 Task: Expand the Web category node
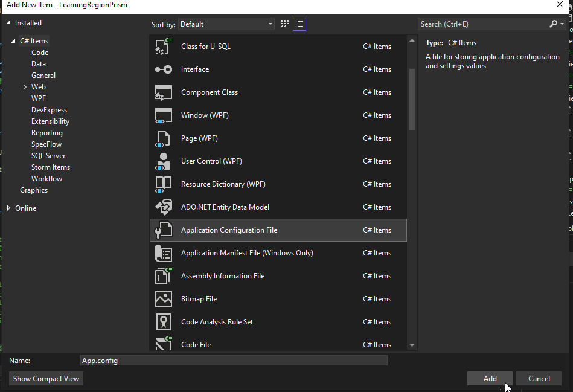[25, 87]
